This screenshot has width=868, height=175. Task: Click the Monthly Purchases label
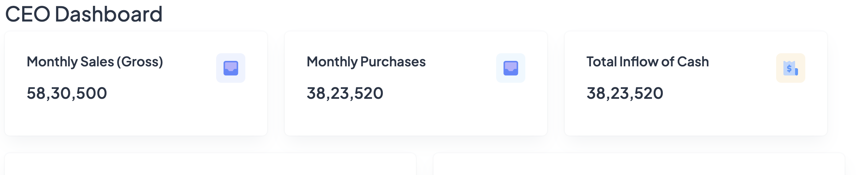[x=366, y=62]
